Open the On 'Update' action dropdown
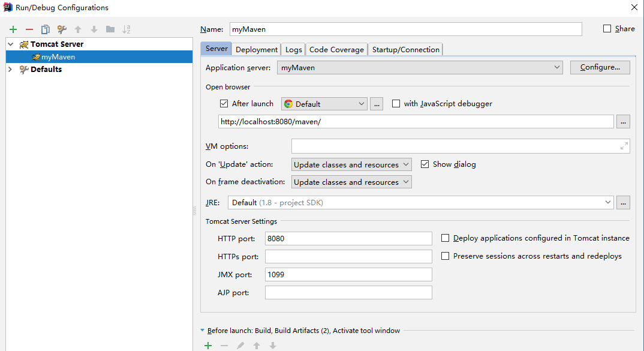644x351 pixels. 351,164
